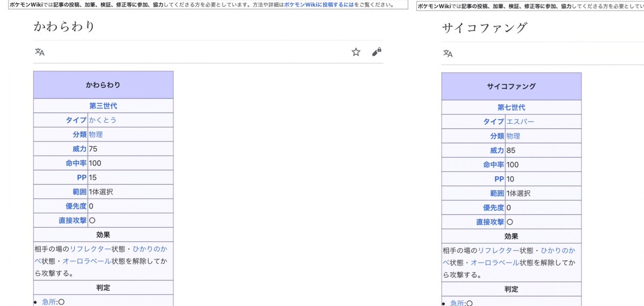Click the power value 75

(93, 148)
